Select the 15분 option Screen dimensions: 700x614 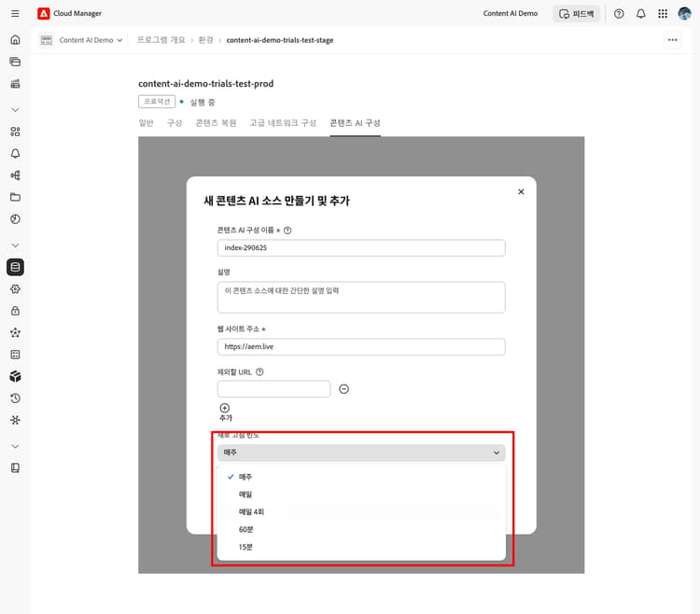coord(361,547)
